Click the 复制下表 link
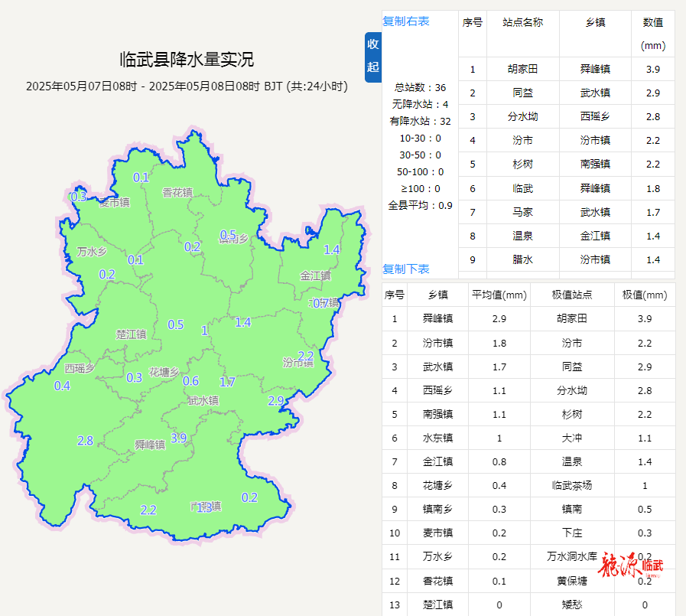Image resolution: width=686 pixels, height=616 pixels. (x=406, y=269)
